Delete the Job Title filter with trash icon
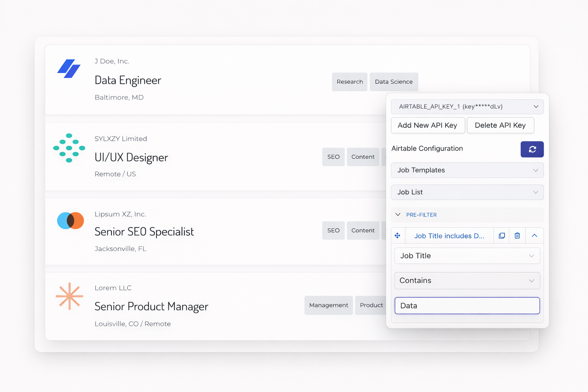588x392 pixels. pos(517,236)
